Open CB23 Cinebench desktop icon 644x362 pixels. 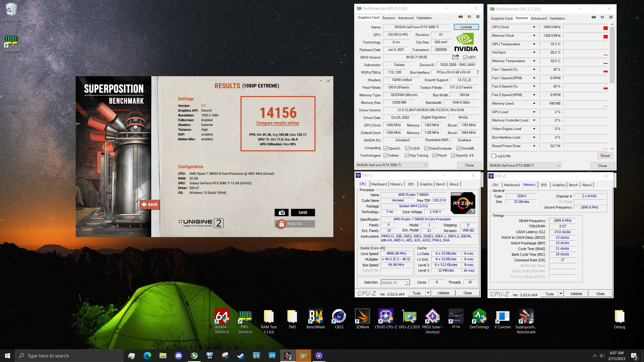point(339,319)
